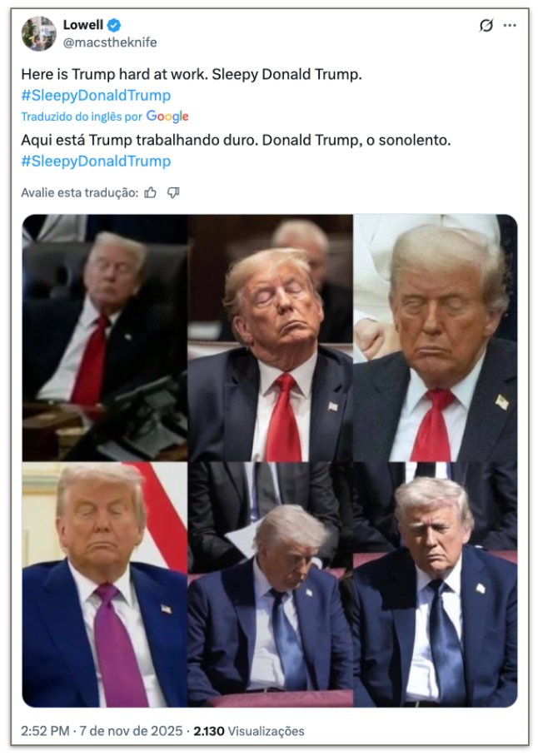Screen dimensions: 538x756
Task: Open the Grok slashed-circle icon
Action: pos(486,25)
